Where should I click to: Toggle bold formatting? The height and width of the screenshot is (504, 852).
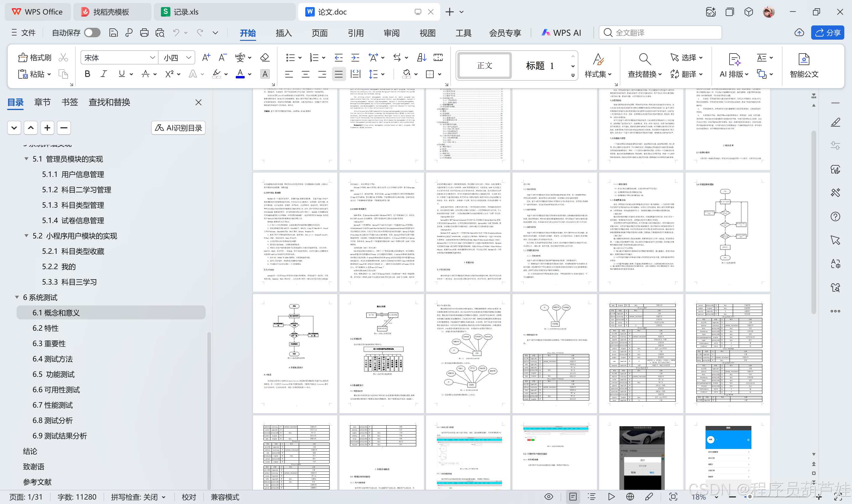click(x=87, y=74)
